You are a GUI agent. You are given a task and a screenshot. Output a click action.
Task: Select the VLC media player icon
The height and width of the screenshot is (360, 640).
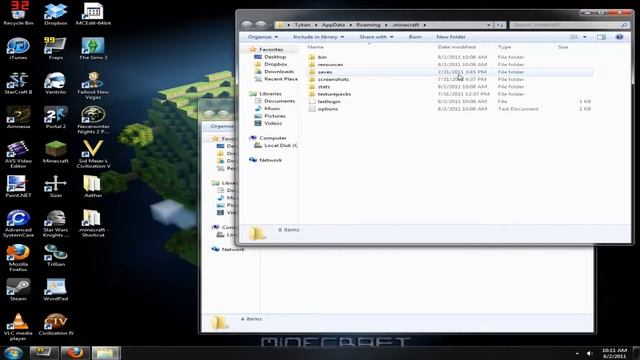coord(18,327)
